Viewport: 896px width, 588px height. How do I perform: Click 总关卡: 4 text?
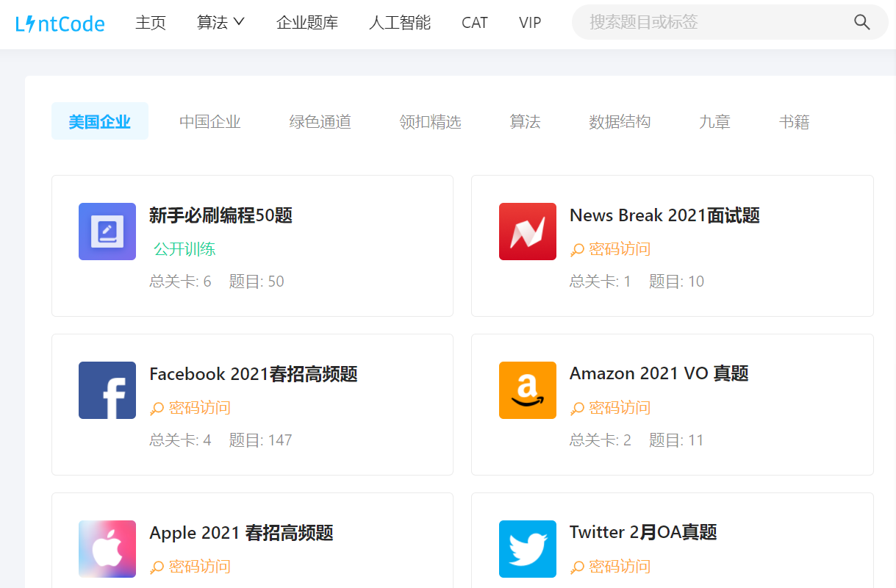(180, 440)
